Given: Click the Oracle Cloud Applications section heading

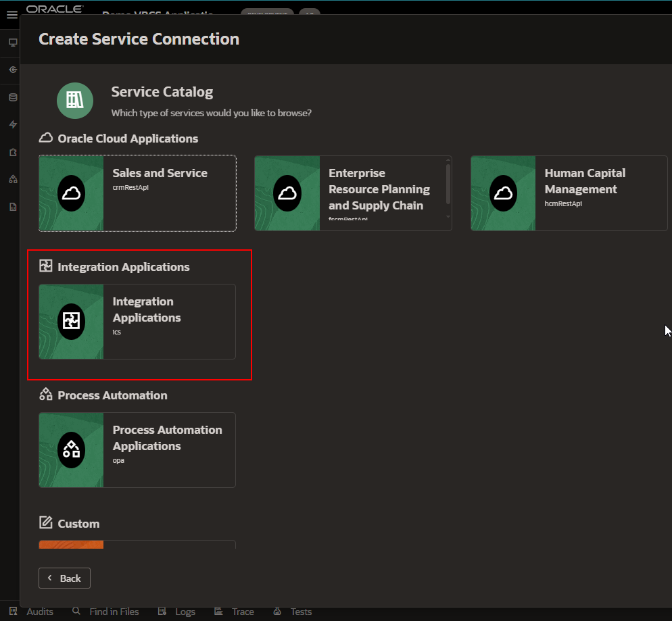Looking at the screenshot, I should point(128,139).
